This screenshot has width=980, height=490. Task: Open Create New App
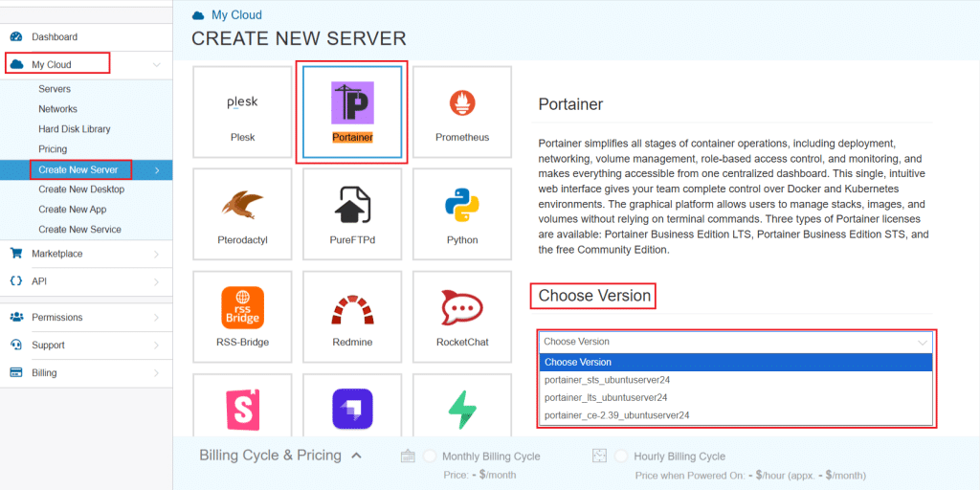coord(72,210)
